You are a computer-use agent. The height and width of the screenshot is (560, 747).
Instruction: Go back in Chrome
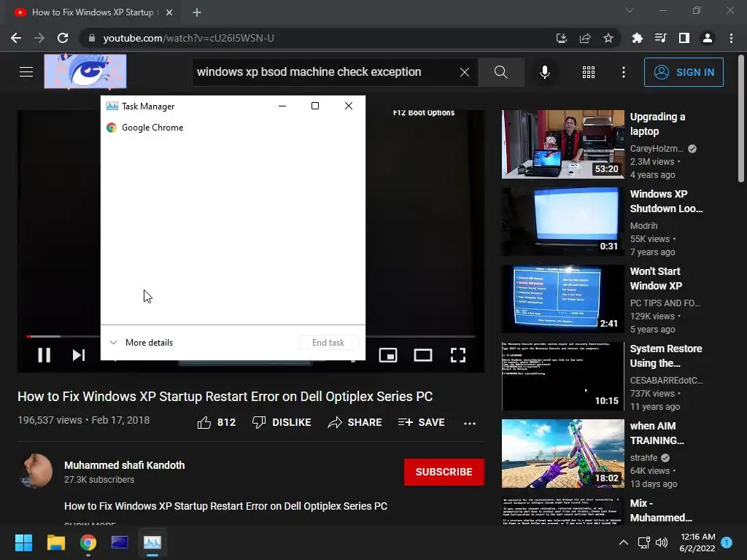[x=16, y=38]
